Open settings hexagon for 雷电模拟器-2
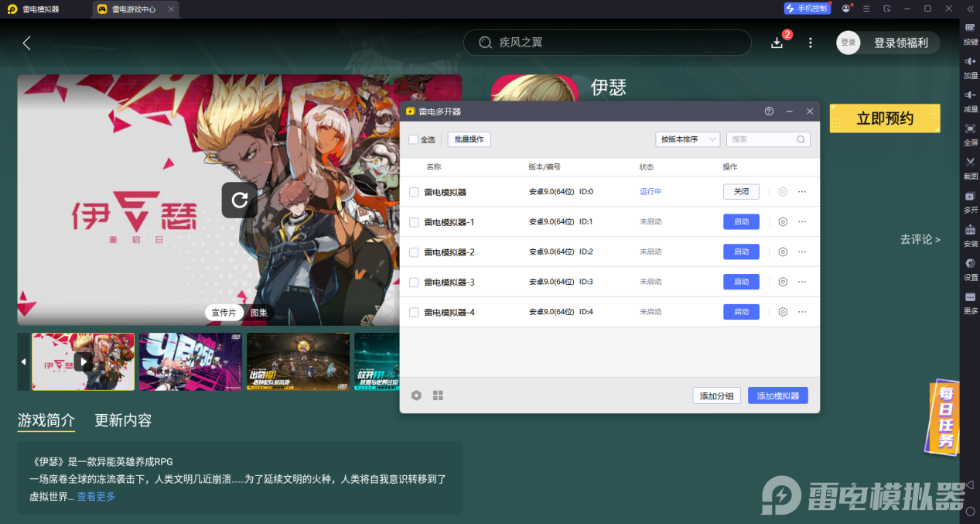This screenshot has width=980, height=524. click(x=783, y=252)
